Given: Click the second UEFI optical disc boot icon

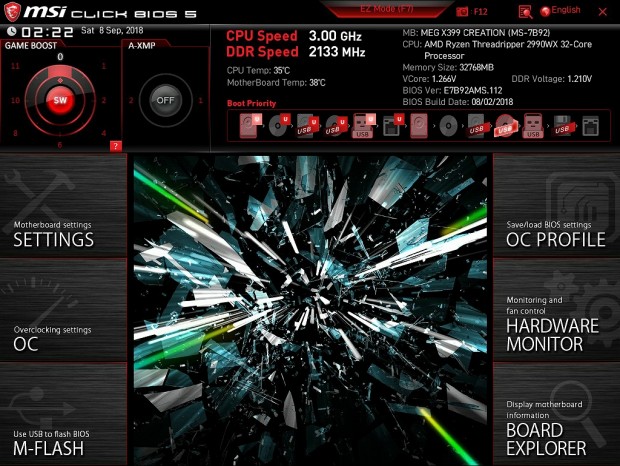Looking at the screenshot, I should pos(335,126).
